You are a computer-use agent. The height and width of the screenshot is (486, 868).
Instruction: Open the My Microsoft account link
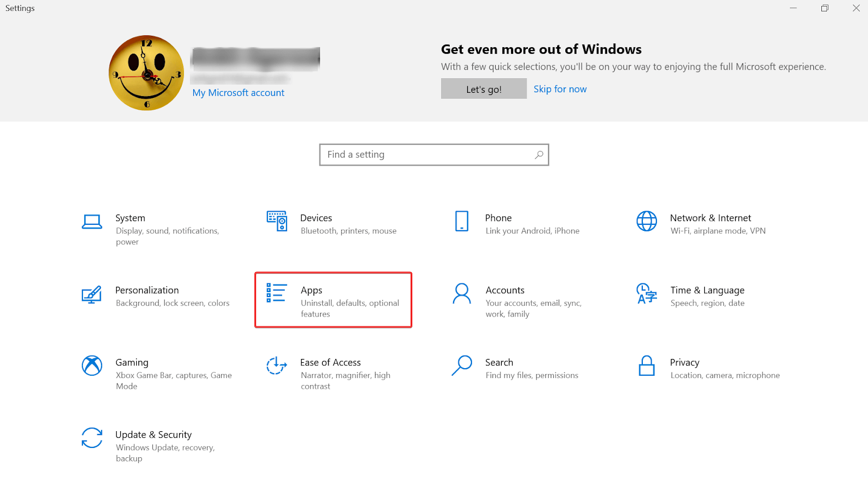coord(238,93)
